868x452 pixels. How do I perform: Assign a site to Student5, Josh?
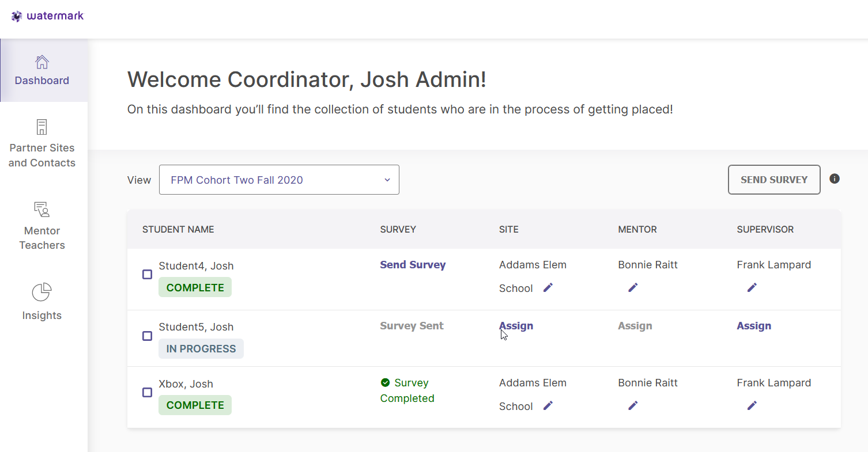pos(516,326)
